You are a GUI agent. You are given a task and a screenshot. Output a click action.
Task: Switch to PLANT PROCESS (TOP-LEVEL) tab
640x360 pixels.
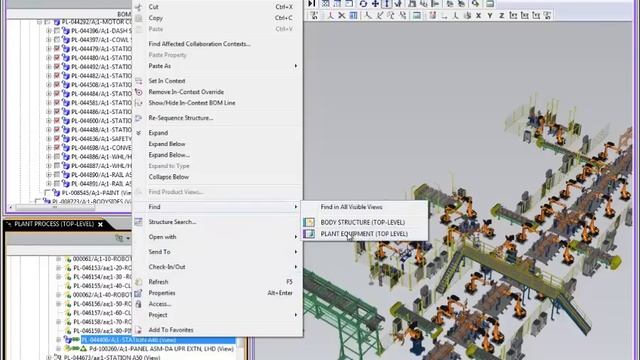tap(54, 224)
